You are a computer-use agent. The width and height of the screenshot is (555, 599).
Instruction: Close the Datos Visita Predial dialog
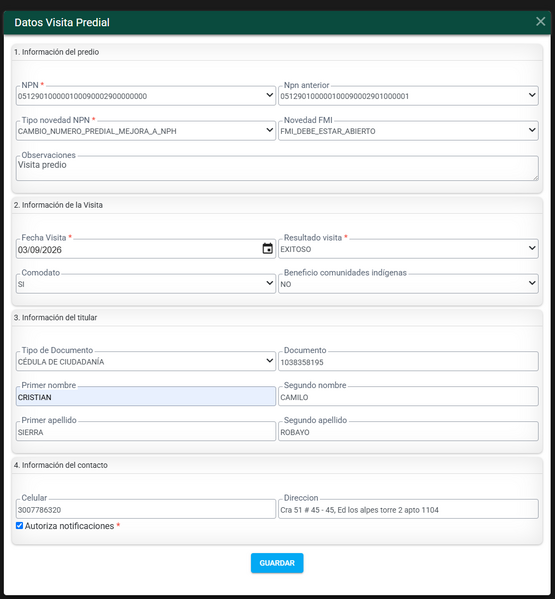point(540,21)
